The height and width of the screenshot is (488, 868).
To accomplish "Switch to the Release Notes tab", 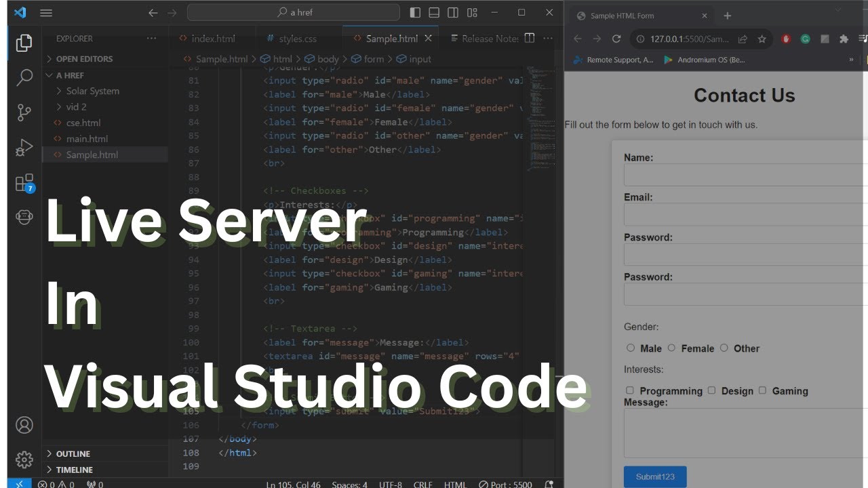I will click(484, 39).
